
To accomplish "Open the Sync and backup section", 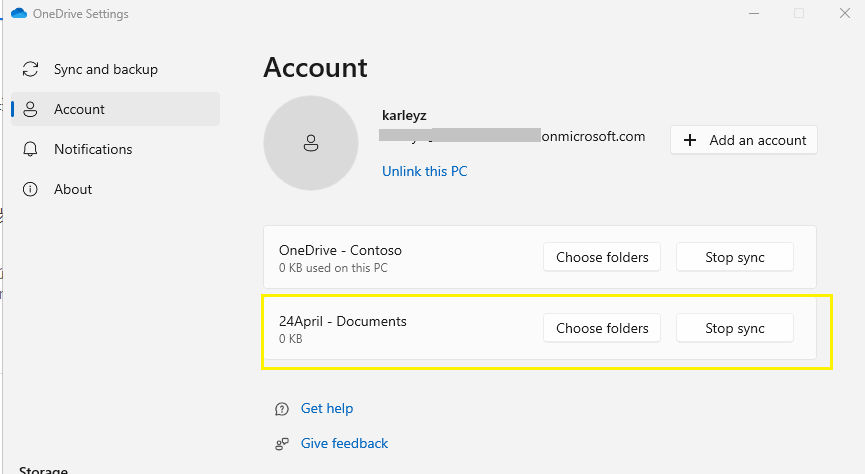I will click(x=105, y=70).
